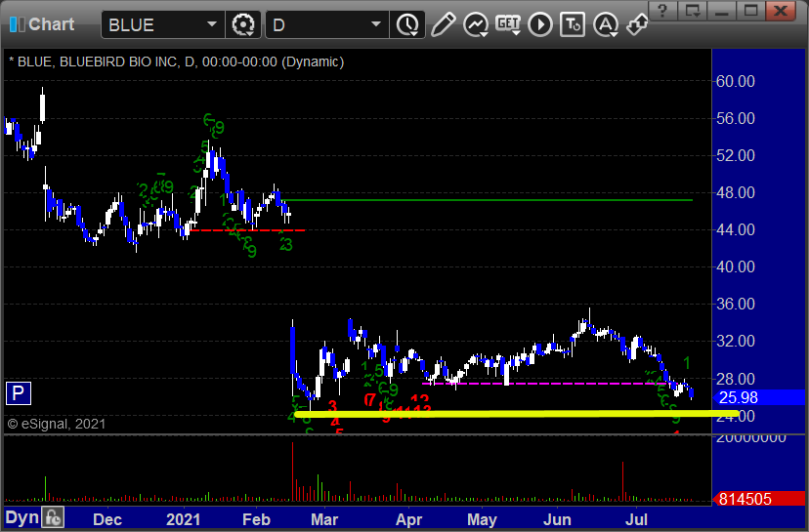Click the tall red volume bar in late February
Viewport: 809px width, 532px height.
tap(292, 471)
